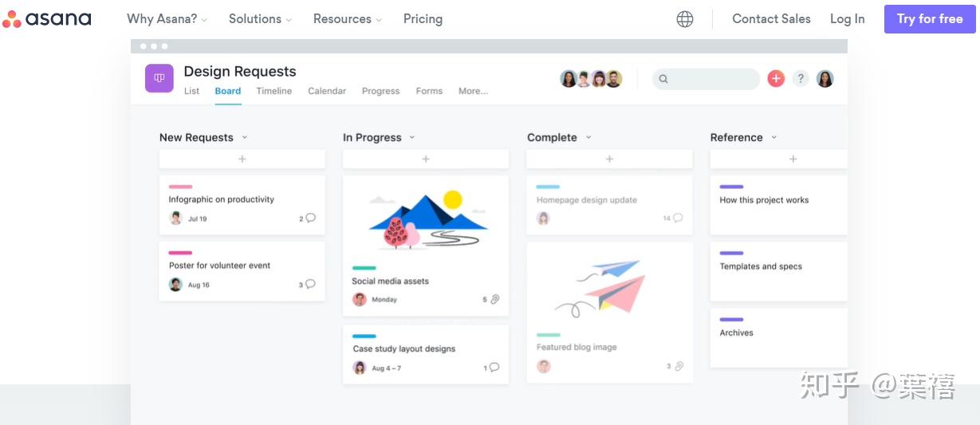
Task: Switch to the Timeline tab
Action: 274,91
